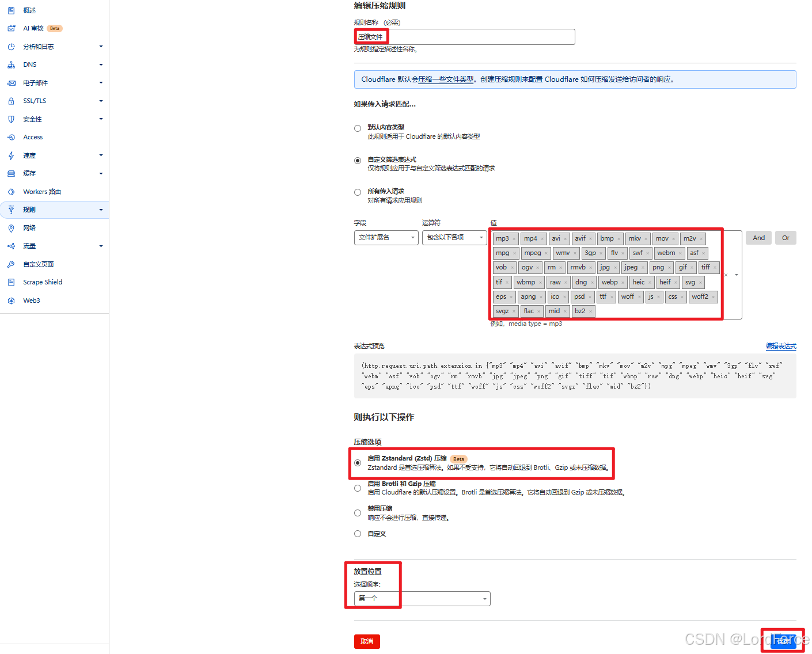This screenshot has height=654, width=812.
Task: Open the 选择顺序 第一个 dropdown
Action: [x=422, y=599]
